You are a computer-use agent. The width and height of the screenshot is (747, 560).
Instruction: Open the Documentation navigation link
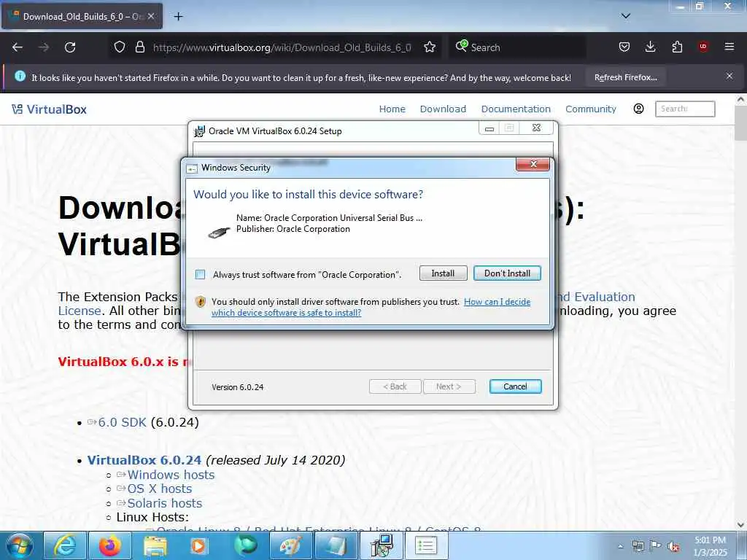516,109
